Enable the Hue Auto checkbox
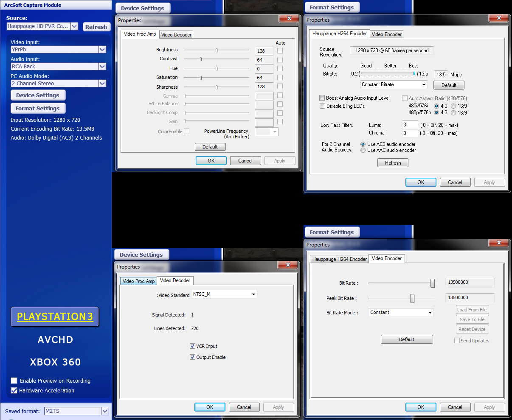This screenshot has width=512, height=420. pos(280,68)
